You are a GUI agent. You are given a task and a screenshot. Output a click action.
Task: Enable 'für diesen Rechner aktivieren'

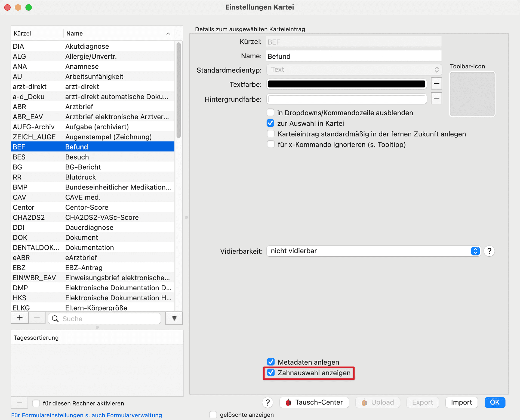coord(36,403)
